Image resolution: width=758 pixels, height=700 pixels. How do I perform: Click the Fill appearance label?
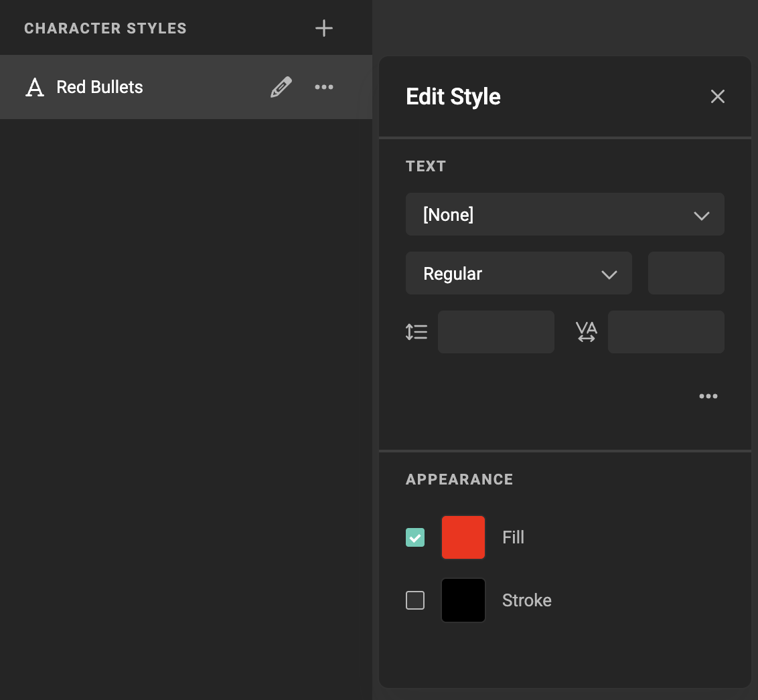click(513, 537)
